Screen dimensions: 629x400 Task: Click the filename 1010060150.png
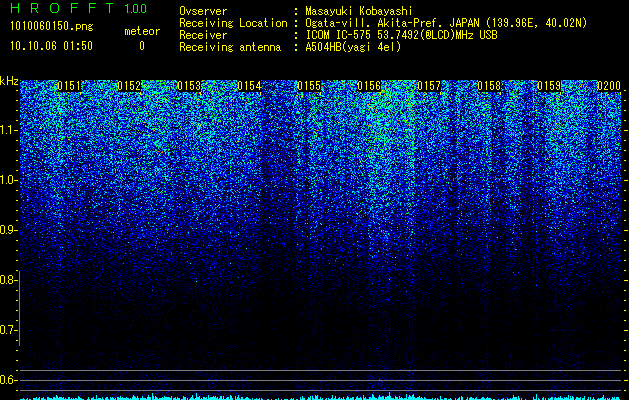(x=52, y=27)
